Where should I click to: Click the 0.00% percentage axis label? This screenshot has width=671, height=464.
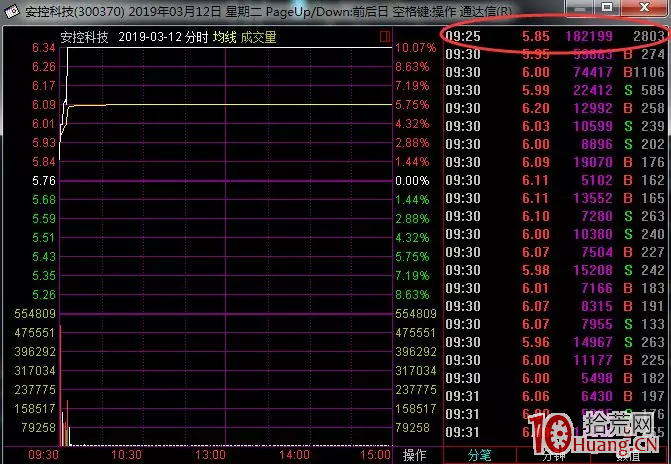pos(412,181)
